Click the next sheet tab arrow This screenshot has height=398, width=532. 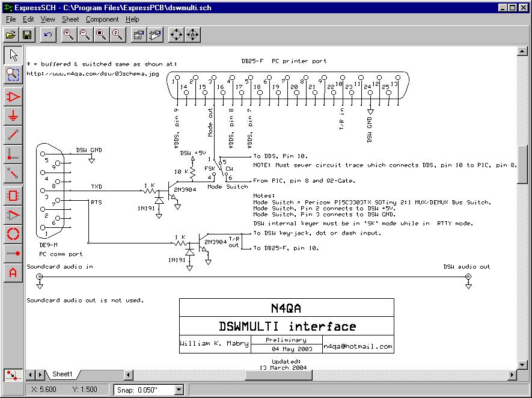[x=40, y=375]
